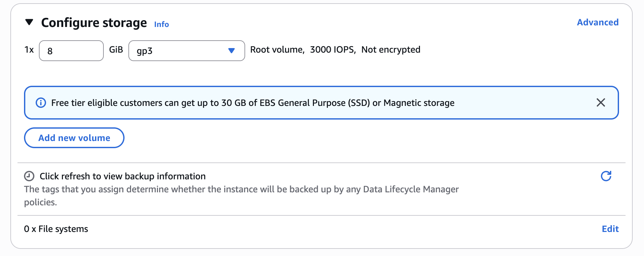
Task: Click the Advanced storage link
Action: [598, 22]
